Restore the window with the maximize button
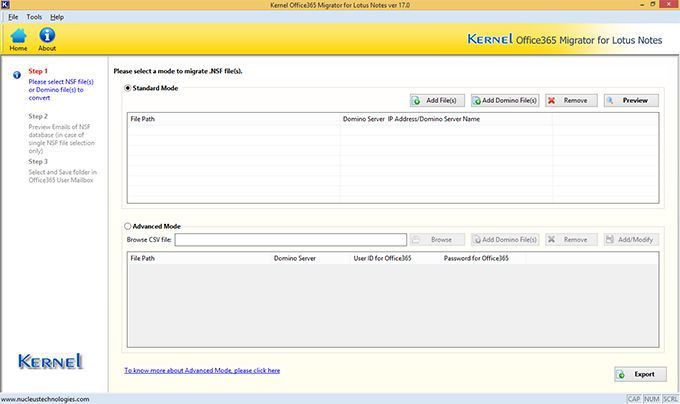This screenshot has width=680, height=404. coord(653,4)
